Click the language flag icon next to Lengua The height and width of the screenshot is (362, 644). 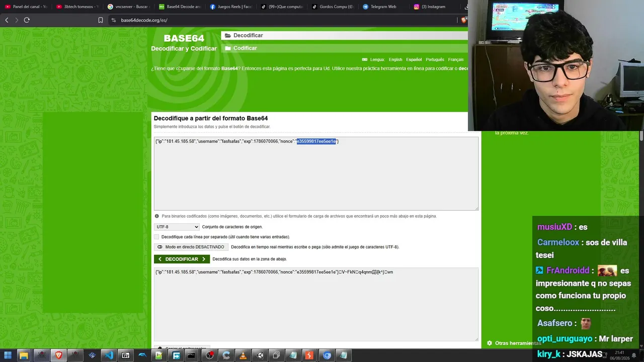(x=365, y=59)
